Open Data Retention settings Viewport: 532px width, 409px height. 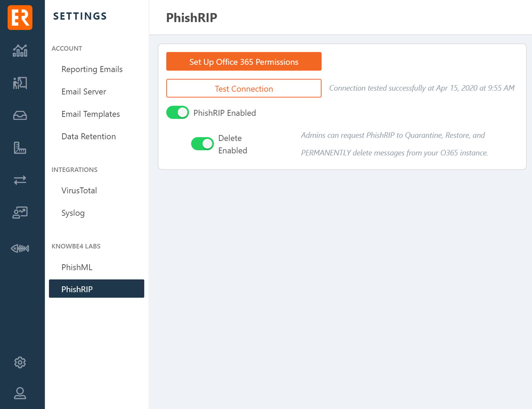pyautogui.click(x=88, y=136)
